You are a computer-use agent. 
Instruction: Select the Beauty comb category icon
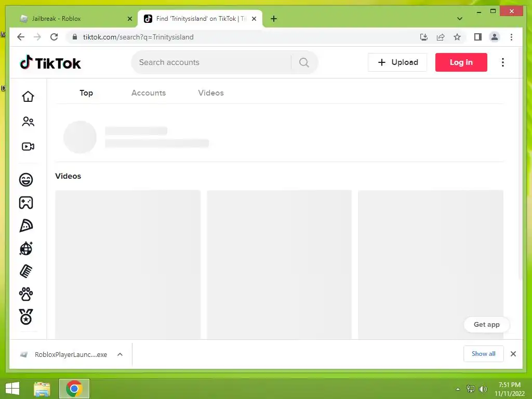[x=26, y=271]
